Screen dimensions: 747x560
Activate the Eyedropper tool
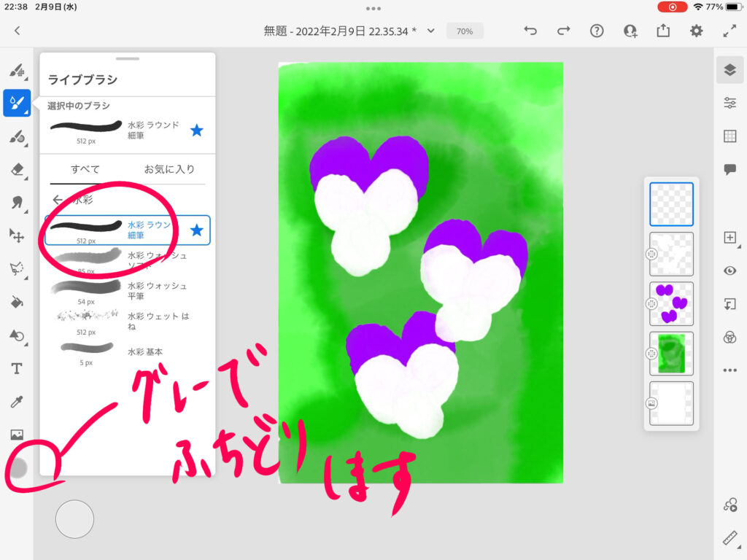[x=16, y=402]
